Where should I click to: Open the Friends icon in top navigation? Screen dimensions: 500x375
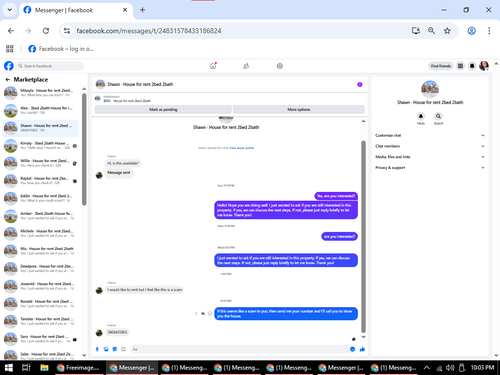246,66
